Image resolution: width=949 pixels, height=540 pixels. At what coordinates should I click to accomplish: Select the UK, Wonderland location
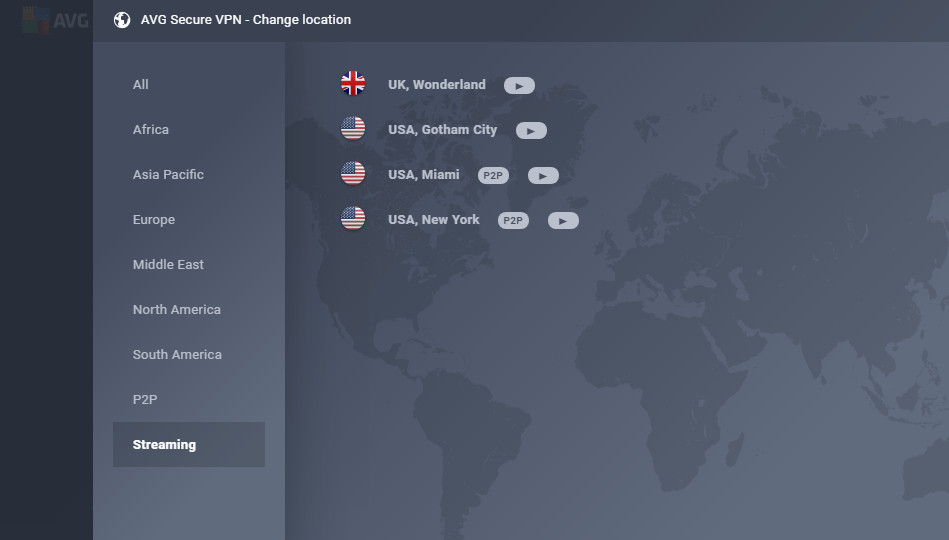(x=437, y=85)
